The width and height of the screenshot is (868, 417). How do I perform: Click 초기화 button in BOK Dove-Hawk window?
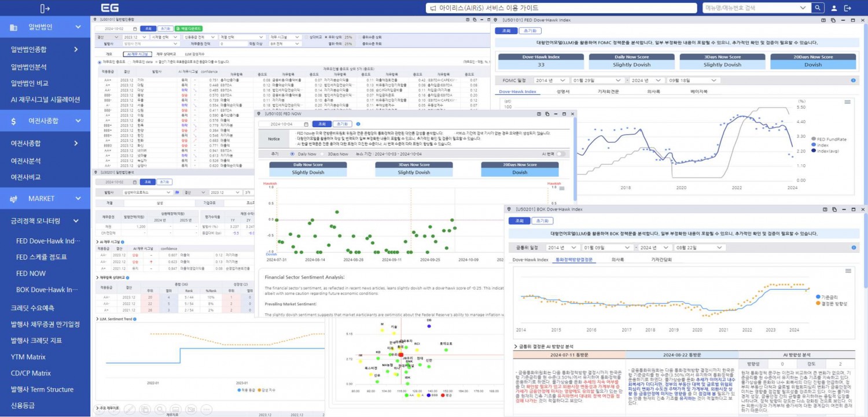542,221
